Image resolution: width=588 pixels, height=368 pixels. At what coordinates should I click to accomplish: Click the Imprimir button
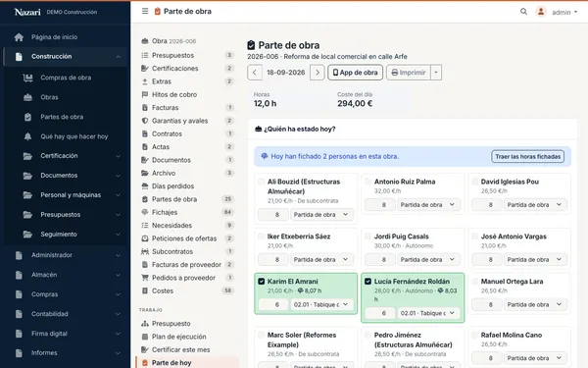409,73
